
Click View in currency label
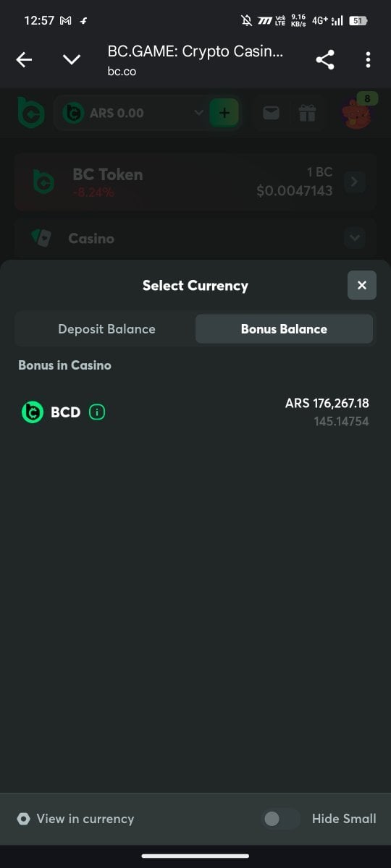click(85, 819)
